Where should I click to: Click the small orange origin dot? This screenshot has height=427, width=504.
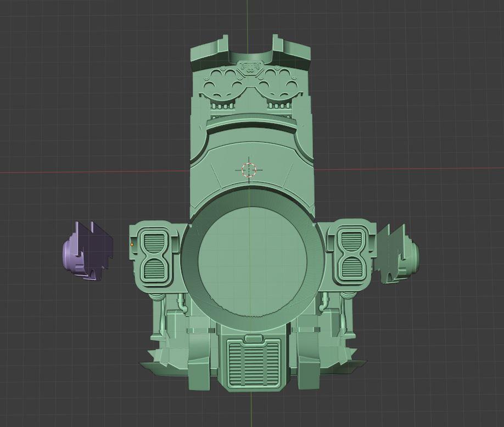pos(132,245)
